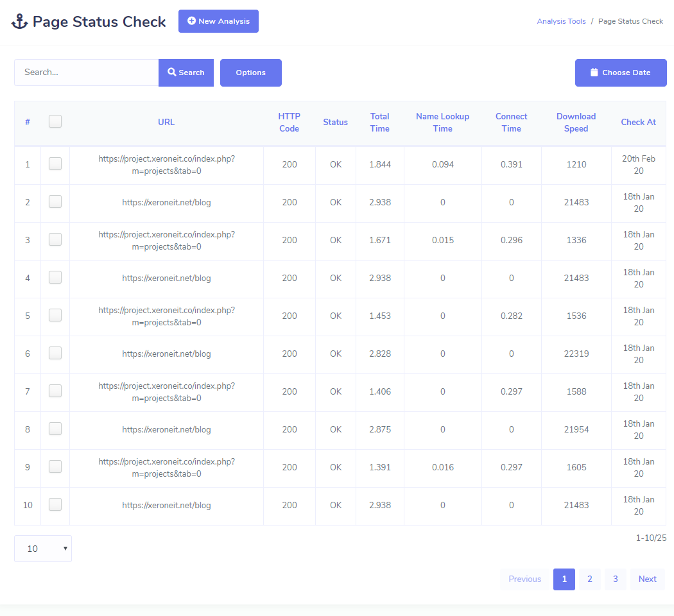Check the checkbox for row 1
The height and width of the screenshot is (616, 674).
pyautogui.click(x=55, y=164)
